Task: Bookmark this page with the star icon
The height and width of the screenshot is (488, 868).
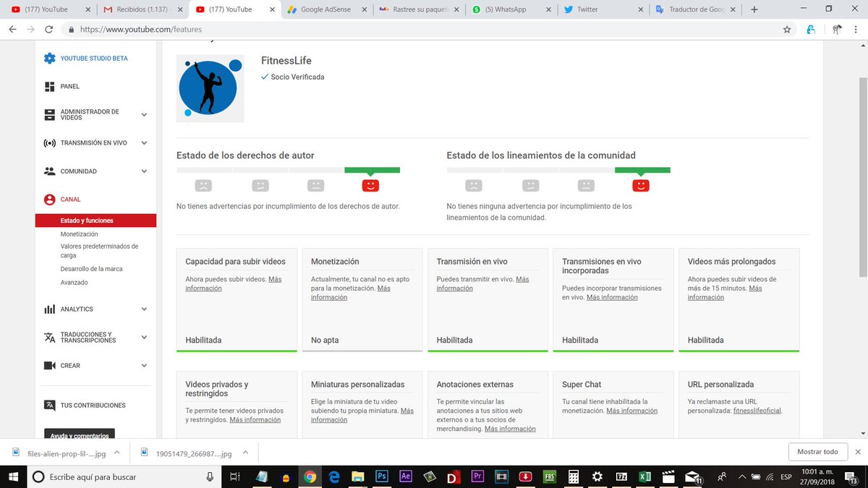Action: pos(786,30)
